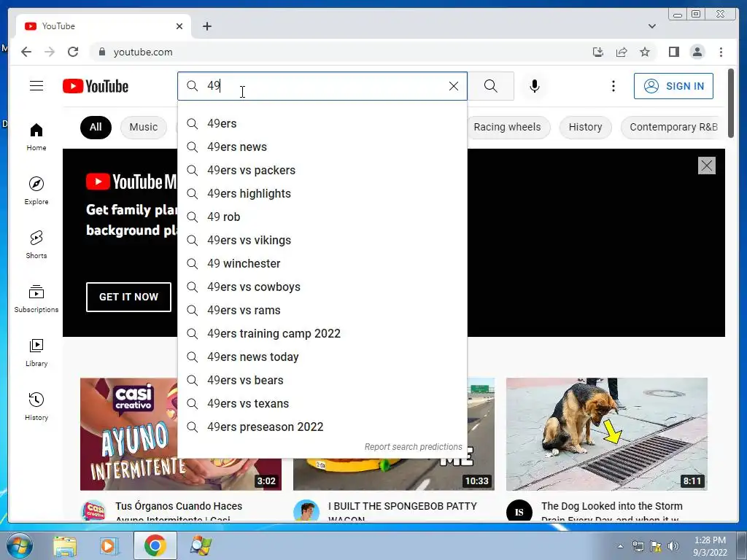
Task: Reload the page
Action: coord(73,52)
